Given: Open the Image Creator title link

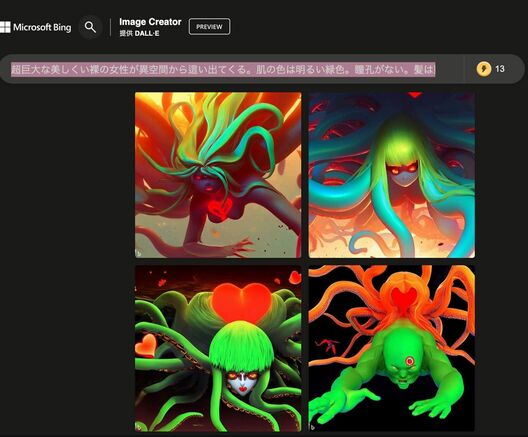Looking at the screenshot, I should 150,22.
